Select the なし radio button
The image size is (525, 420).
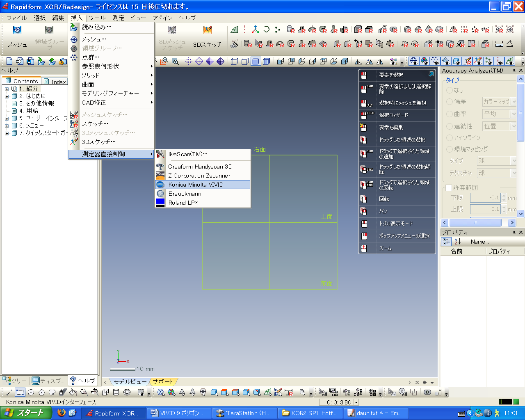pos(450,90)
